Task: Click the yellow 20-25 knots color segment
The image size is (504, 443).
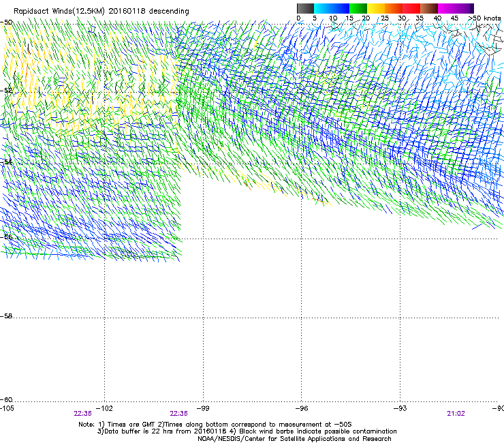Action: tap(376, 8)
